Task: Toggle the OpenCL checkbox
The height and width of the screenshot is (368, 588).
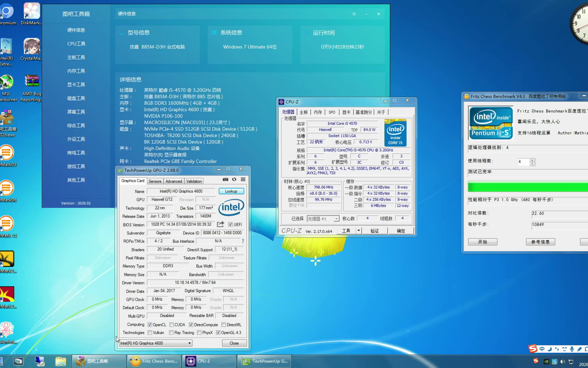Action: 150,325
